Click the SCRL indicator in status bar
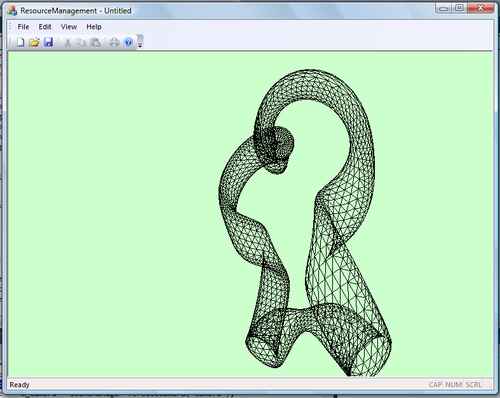This screenshot has width=500, height=398. (473, 385)
